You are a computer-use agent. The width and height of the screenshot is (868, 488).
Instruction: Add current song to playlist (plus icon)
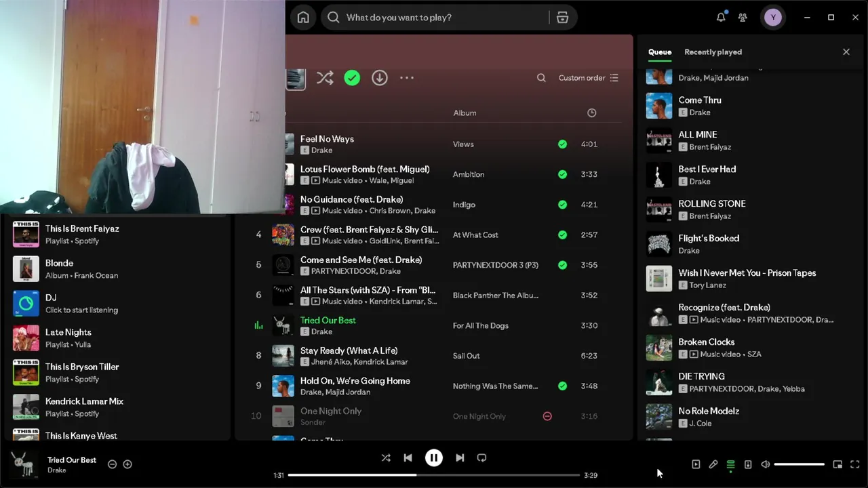[127, 464]
